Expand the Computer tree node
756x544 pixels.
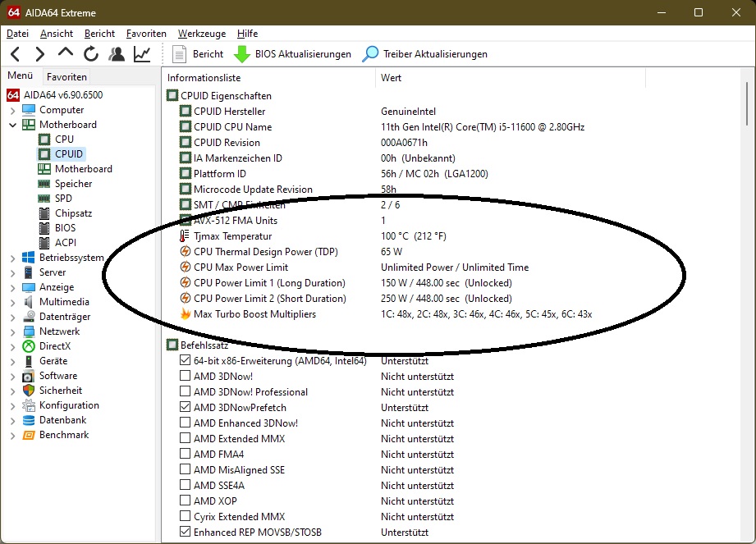(x=12, y=110)
